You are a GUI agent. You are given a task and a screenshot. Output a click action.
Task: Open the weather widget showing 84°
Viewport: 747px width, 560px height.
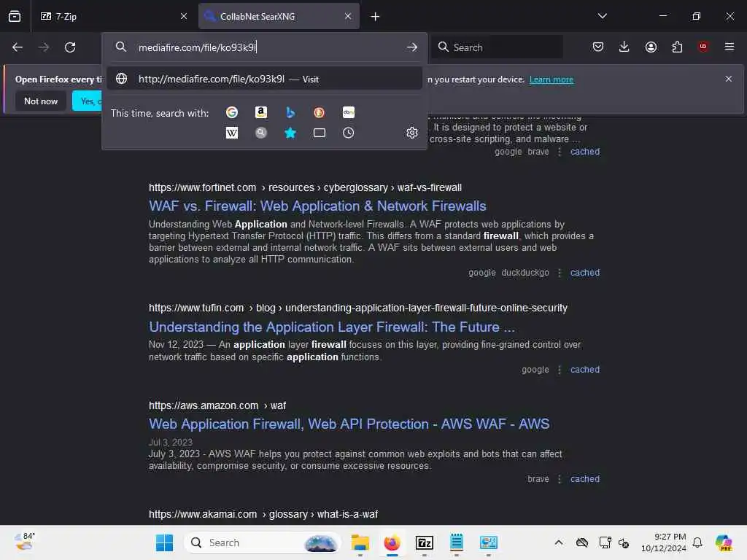(x=24, y=542)
